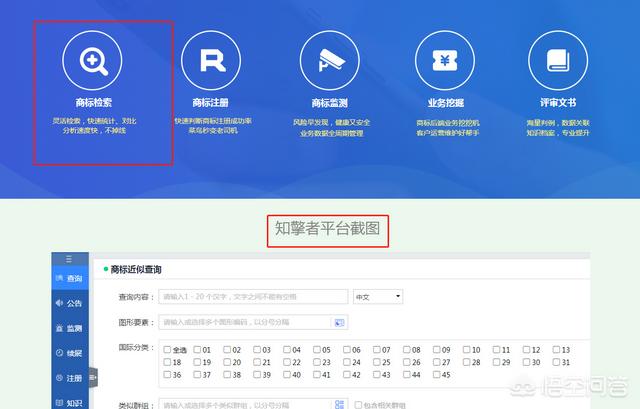Click the 公告 speaker icon in sidebar
The height and width of the screenshot is (409, 640).
coord(59,303)
